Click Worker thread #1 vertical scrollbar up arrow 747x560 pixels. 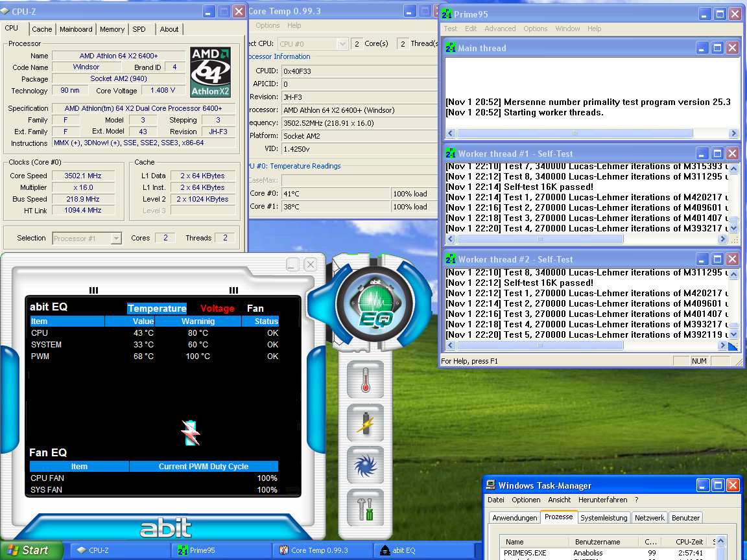[733, 168]
